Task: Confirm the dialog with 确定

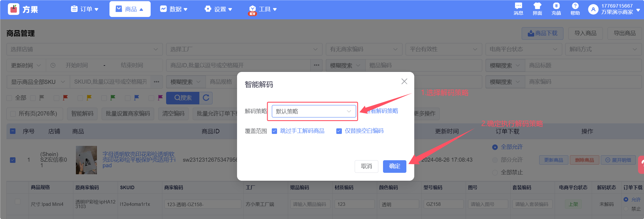Action: click(x=395, y=166)
